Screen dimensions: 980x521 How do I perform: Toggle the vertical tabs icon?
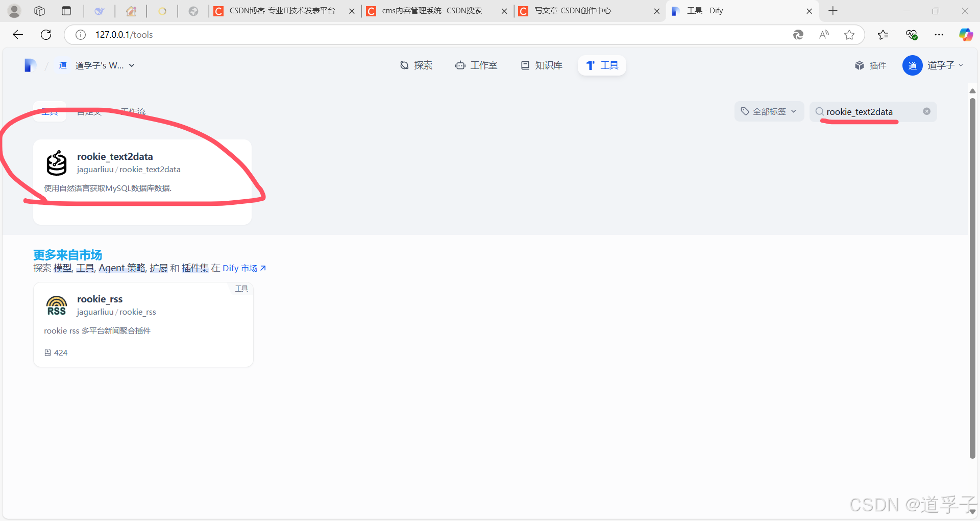click(66, 11)
